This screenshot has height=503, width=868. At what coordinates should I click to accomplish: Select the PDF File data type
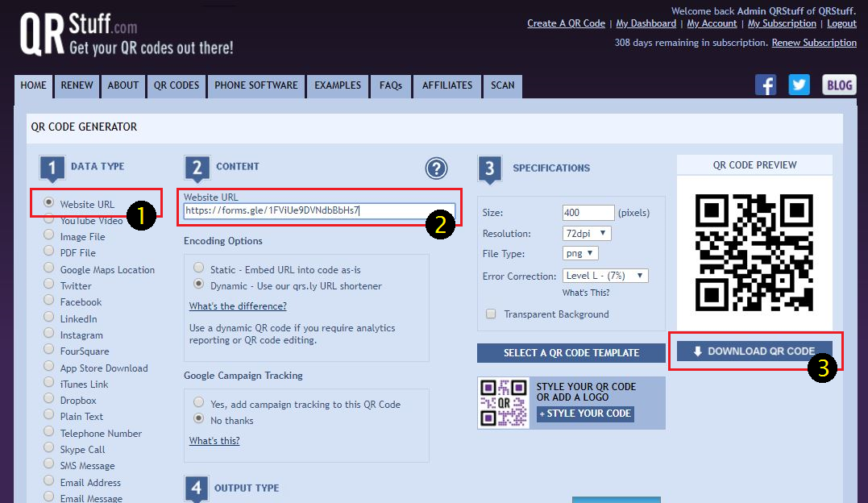tap(48, 251)
